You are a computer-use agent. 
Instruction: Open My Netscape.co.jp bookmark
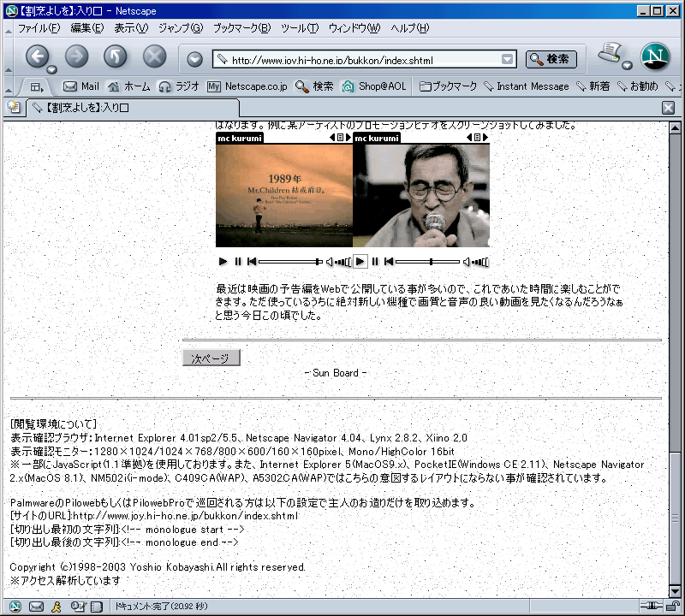click(x=247, y=86)
